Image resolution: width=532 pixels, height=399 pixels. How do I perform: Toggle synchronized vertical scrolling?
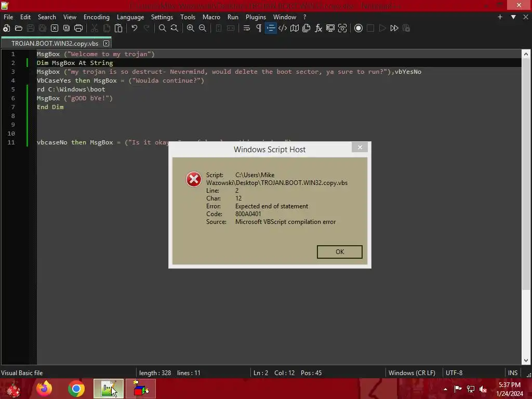pyautogui.click(x=219, y=28)
